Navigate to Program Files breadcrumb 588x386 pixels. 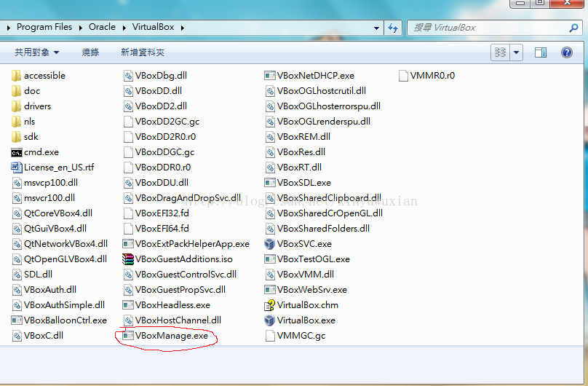pyautogui.click(x=44, y=27)
